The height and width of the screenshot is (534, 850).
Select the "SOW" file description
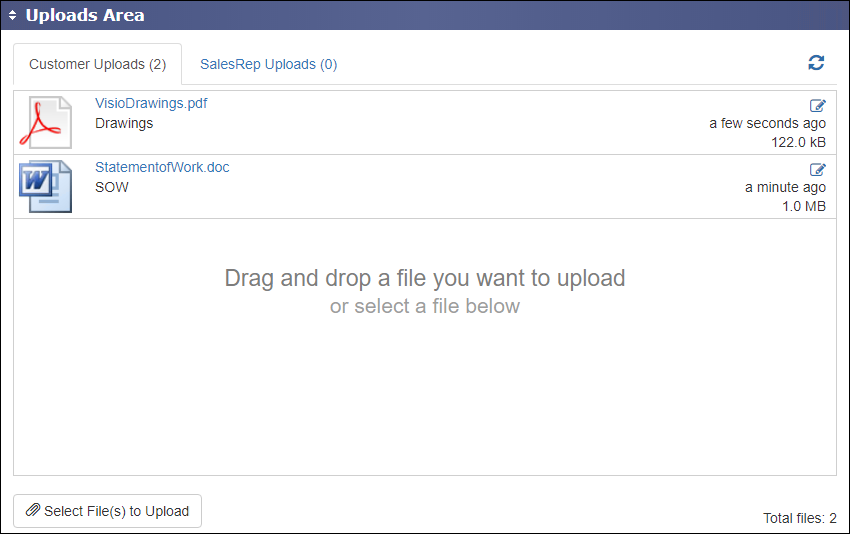tap(112, 187)
